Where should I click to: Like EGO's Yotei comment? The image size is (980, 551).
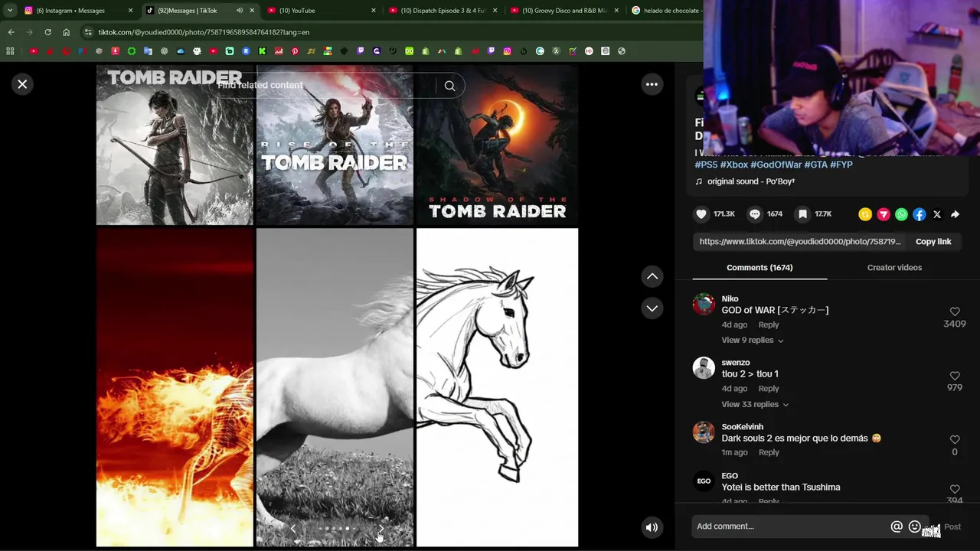point(955,489)
